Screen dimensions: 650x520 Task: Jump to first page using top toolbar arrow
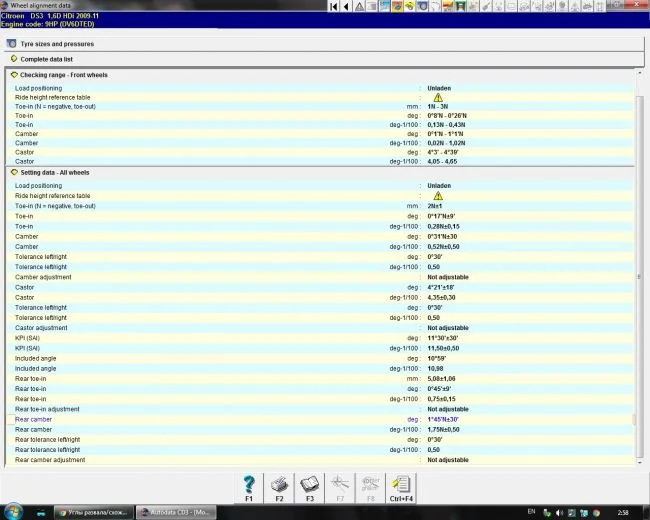click(334, 6)
